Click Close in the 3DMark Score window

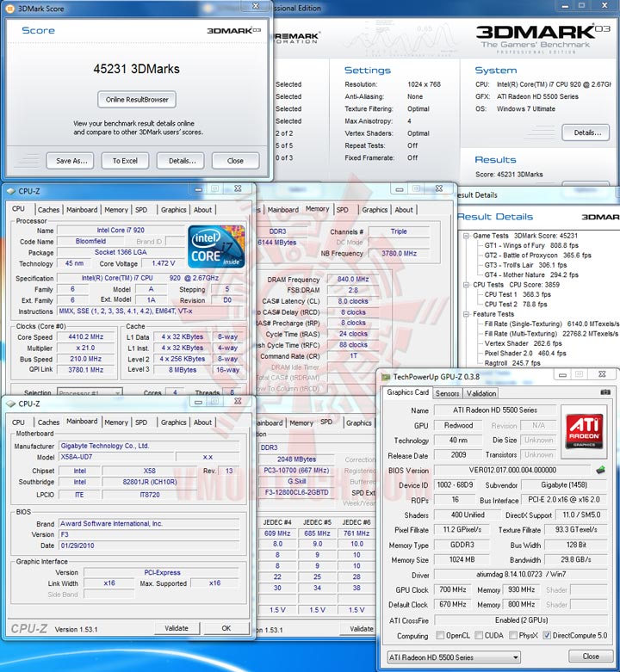click(x=235, y=161)
